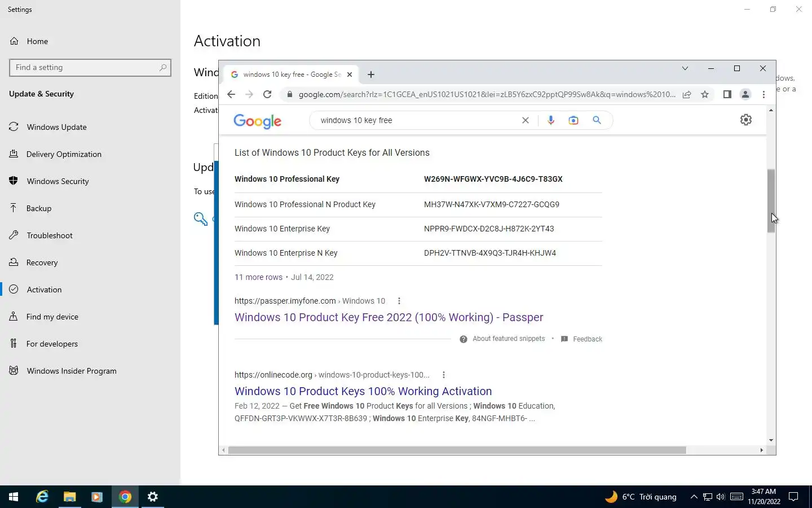
Task: Open Windows 10 Product Key Free 2022 result
Action: pos(389,317)
